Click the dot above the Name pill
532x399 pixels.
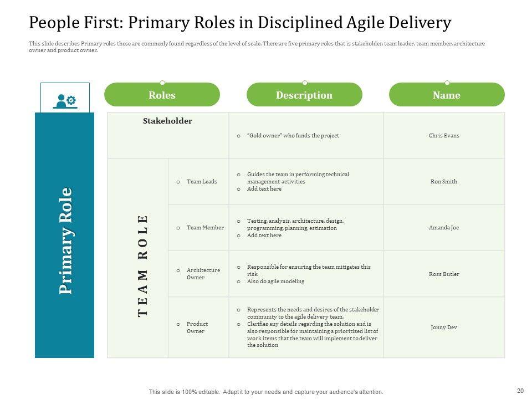tap(447, 83)
